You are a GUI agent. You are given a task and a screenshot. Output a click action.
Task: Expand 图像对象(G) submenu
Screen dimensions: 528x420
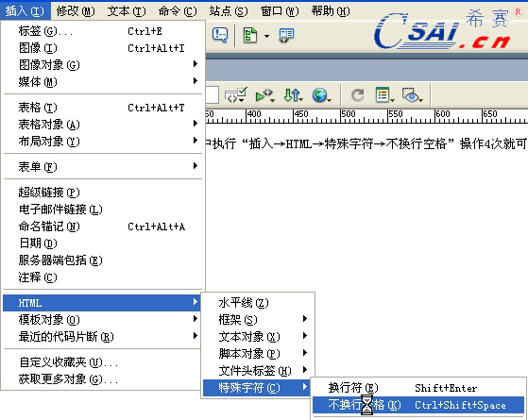[x=103, y=64]
